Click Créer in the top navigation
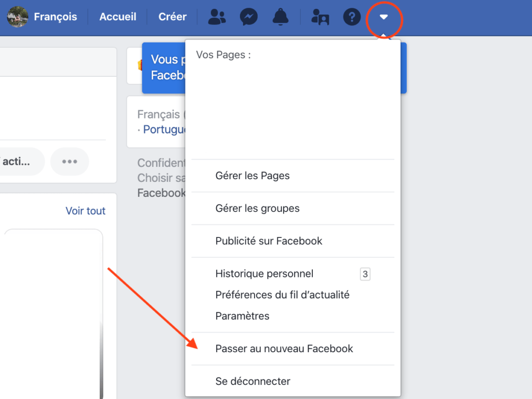 coord(172,17)
